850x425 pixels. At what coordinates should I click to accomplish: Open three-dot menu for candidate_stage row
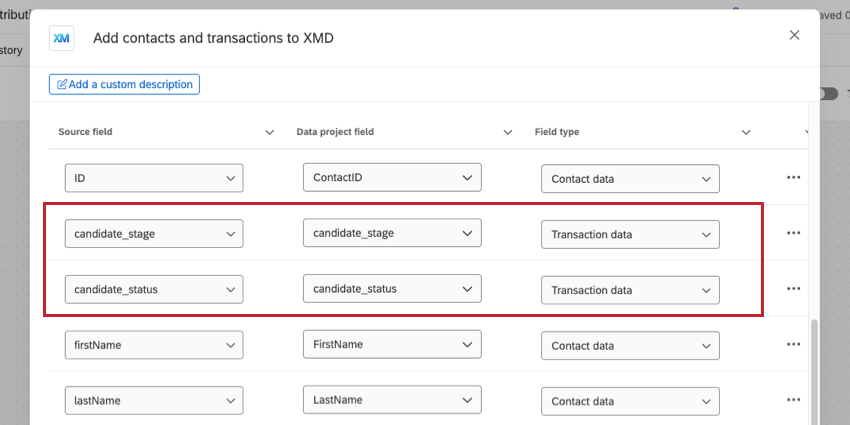[x=793, y=233]
